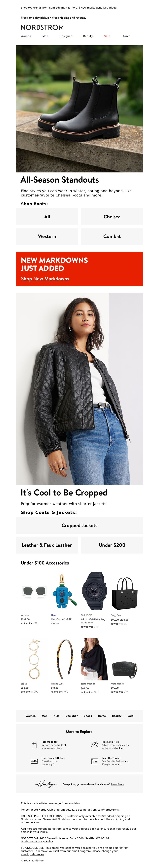Viewport: 159px width, 868px height.
Task: Open the Nordy Club logo
Action: tap(46, 784)
